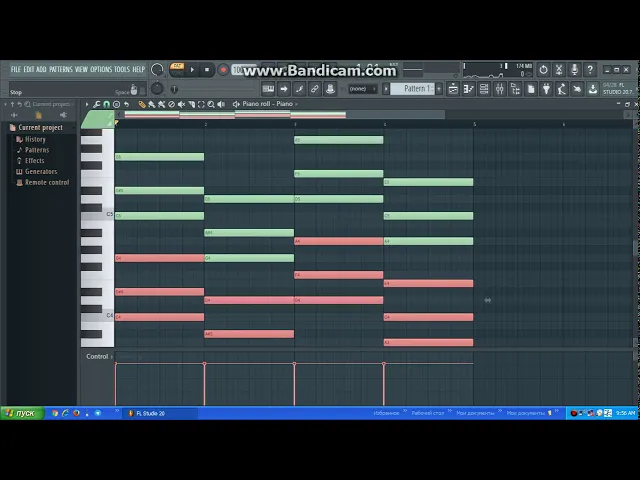Click the song position slider handle
The image size is (640, 480).
[x=174, y=89]
